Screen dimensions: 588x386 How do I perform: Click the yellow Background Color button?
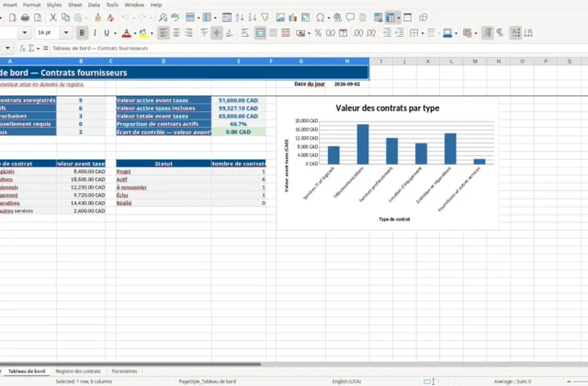(x=143, y=33)
